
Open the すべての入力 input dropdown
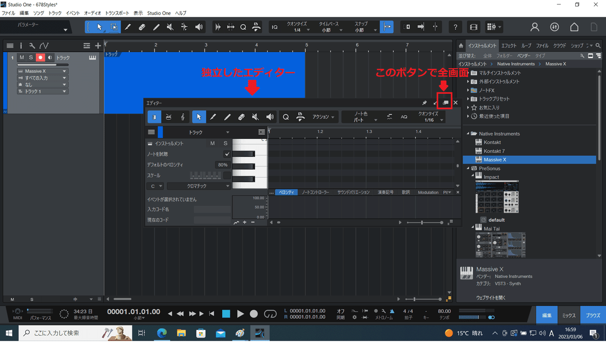tap(42, 78)
